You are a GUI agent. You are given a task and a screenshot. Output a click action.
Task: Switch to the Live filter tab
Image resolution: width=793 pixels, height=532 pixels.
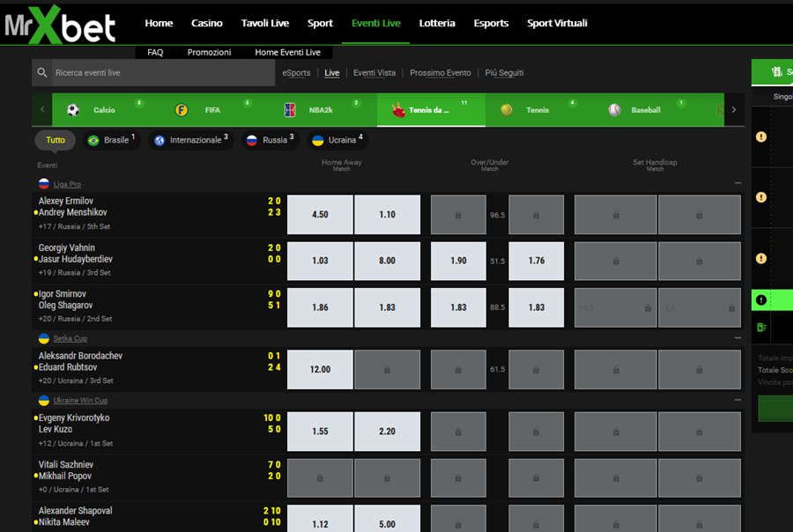coord(332,73)
